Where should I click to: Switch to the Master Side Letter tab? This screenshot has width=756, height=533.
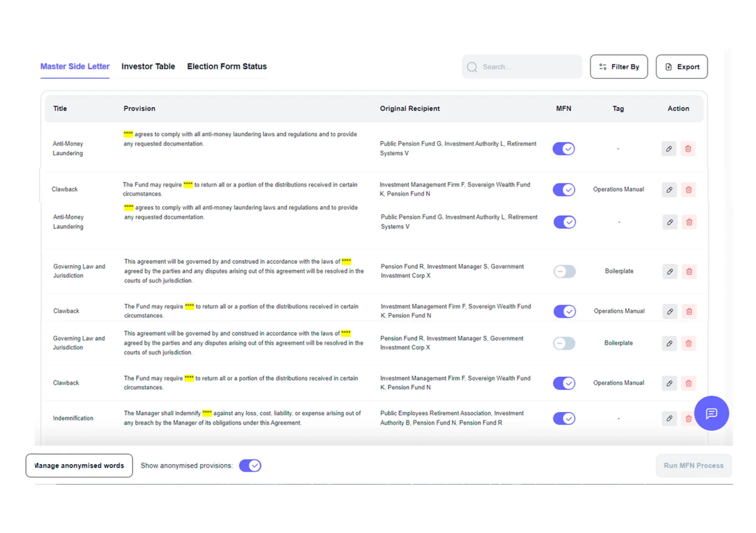pyautogui.click(x=75, y=66)
